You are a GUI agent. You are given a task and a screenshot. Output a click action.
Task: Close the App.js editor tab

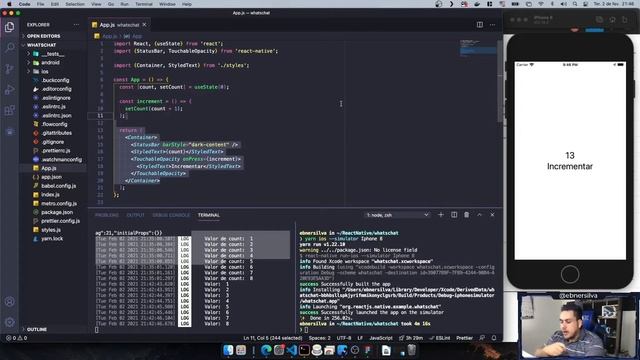[x=144, y=25]
